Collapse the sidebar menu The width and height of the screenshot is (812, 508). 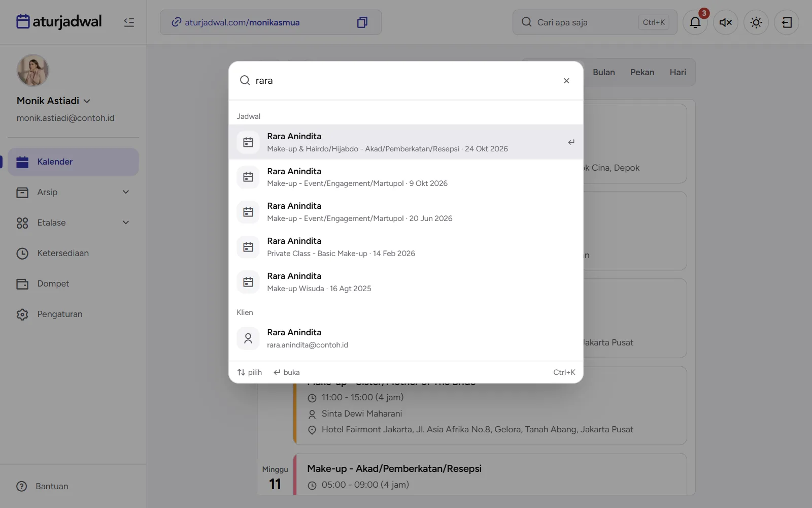coord(129,22)
